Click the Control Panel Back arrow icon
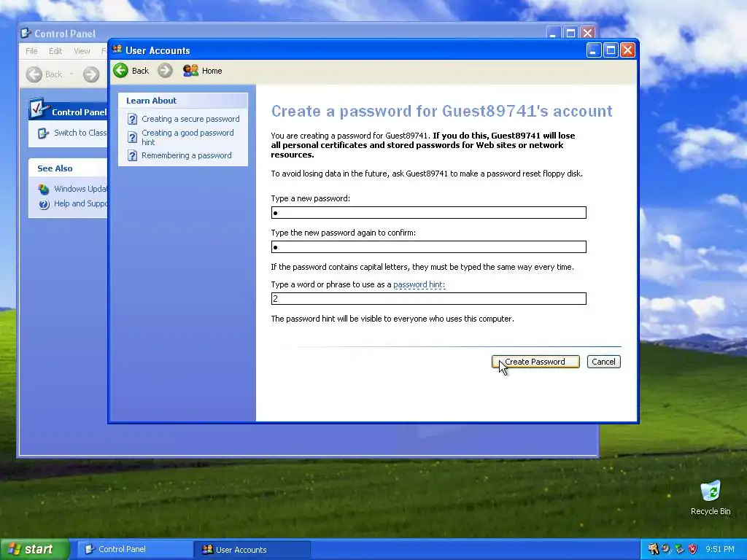 click(x=34, y=74)
